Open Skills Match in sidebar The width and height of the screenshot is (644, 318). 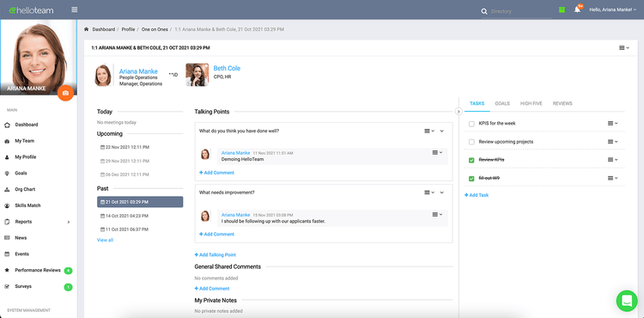coord(27,205)
